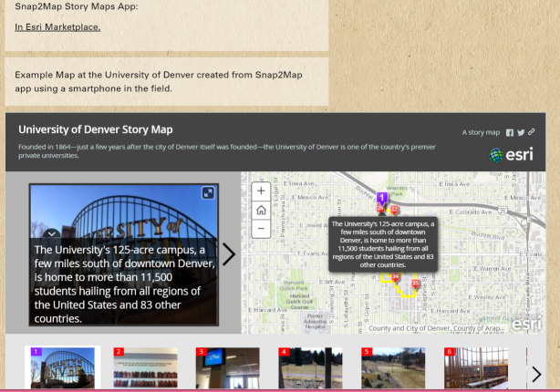This screenshot has width=560, height=392.
Task: Share story map on Twitter
Action: [521, 133]
